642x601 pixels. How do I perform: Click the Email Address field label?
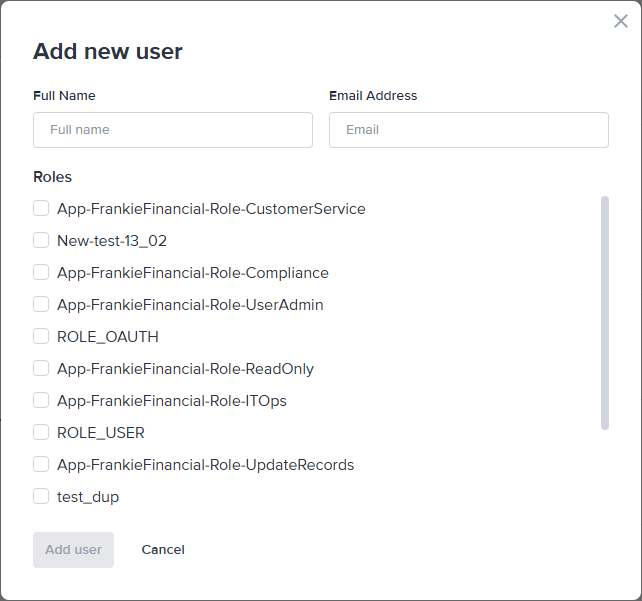click(373, 96)
